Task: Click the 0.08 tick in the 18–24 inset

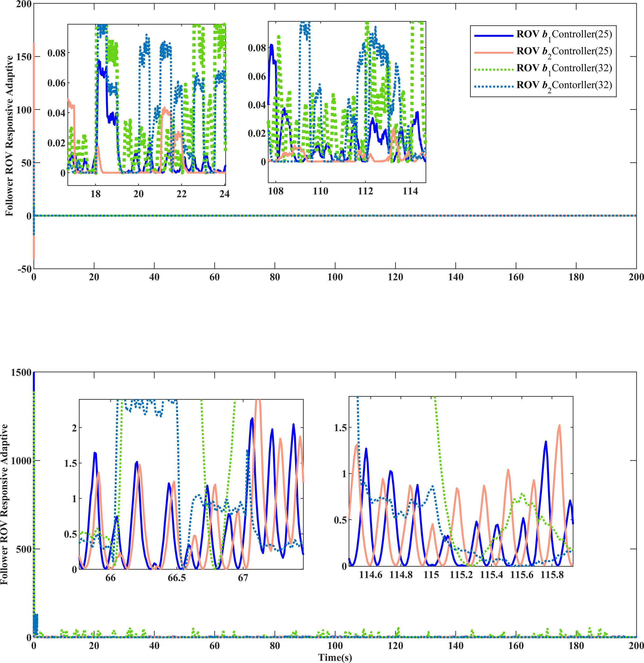Action: click(x=56, y=53)
